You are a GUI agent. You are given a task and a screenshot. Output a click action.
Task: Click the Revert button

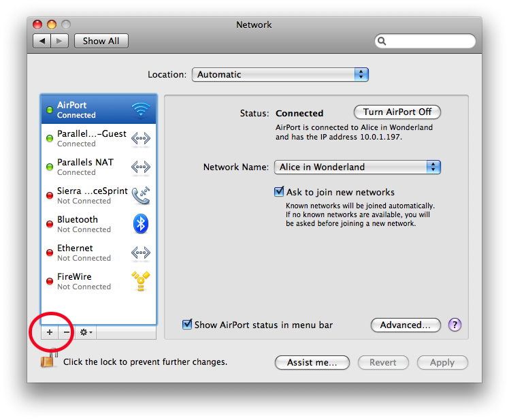pyautogui.click(x=383, y=362)
